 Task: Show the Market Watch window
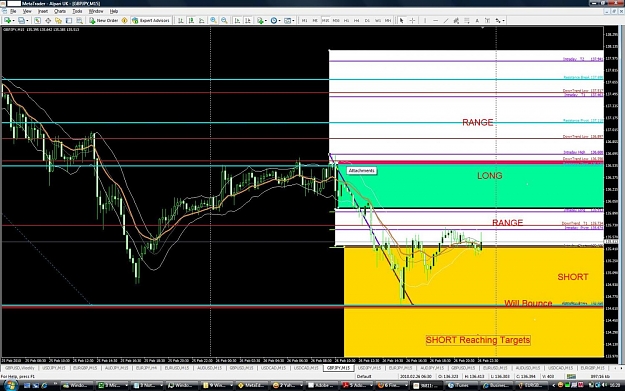pos(37,20)
